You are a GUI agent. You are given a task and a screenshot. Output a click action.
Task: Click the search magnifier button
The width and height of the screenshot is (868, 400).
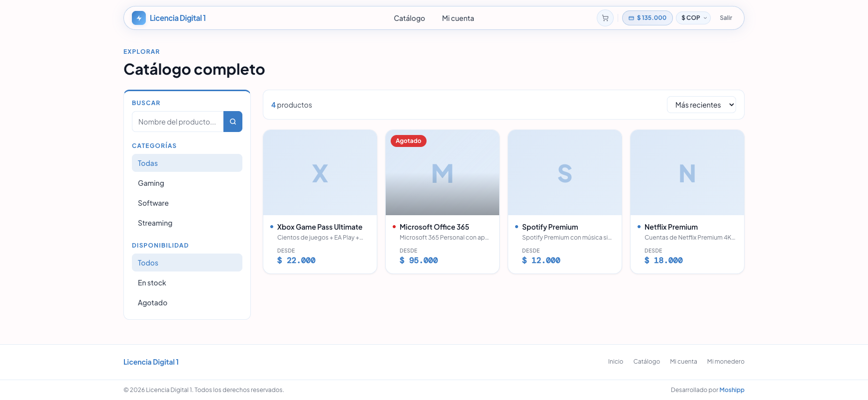(233, 122)
